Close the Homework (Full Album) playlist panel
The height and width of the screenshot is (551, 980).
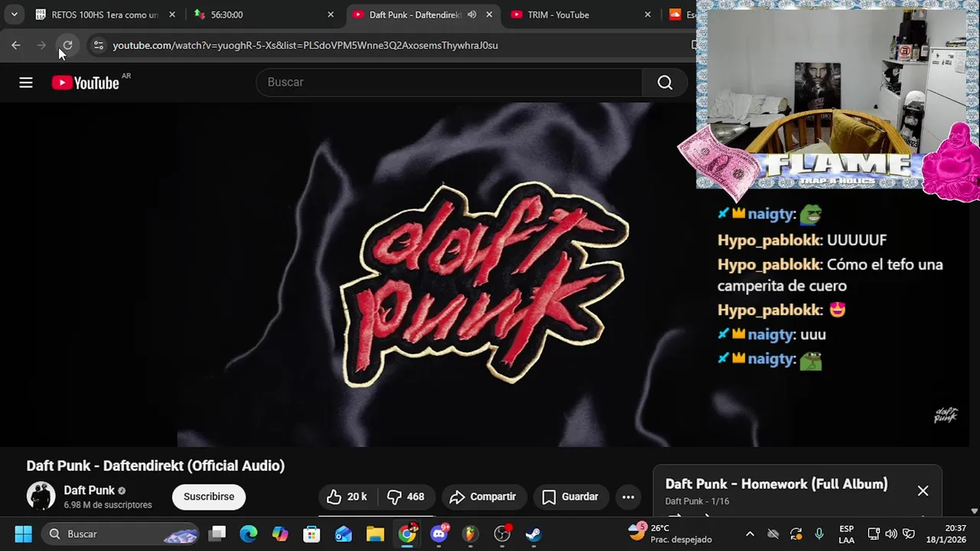(923, 491)
